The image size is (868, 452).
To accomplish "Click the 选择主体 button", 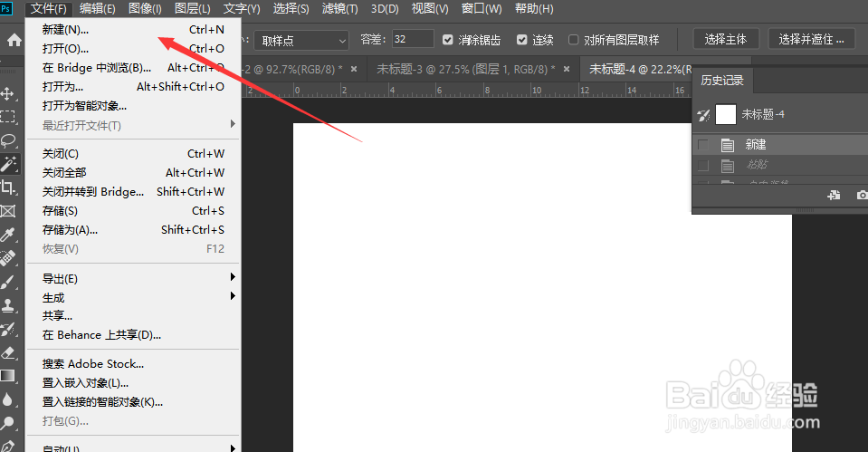I will click(x=726, y=39).
